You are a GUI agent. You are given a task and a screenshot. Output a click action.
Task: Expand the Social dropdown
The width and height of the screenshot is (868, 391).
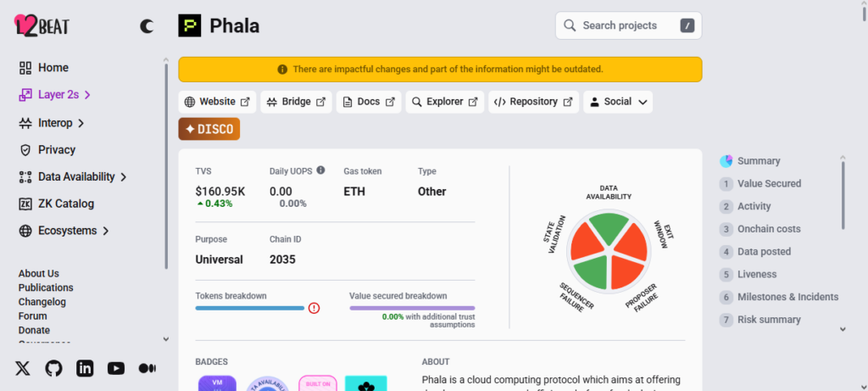pos(618,102)
